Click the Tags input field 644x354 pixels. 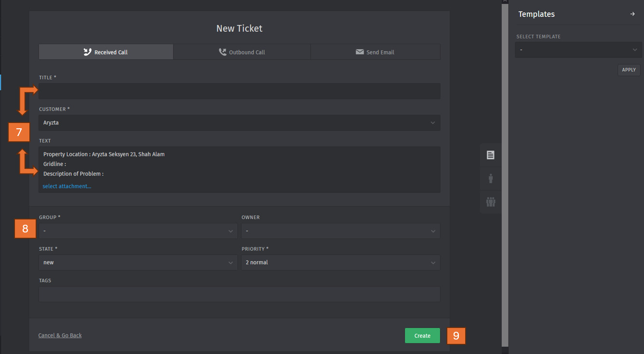pos(239,294)
